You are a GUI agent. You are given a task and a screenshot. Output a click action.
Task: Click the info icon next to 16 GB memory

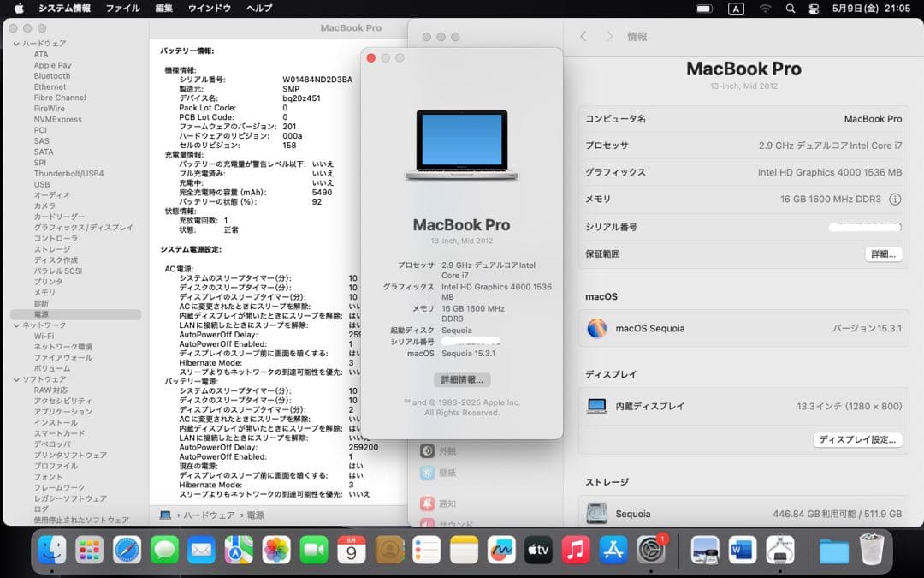click(894, 199)
